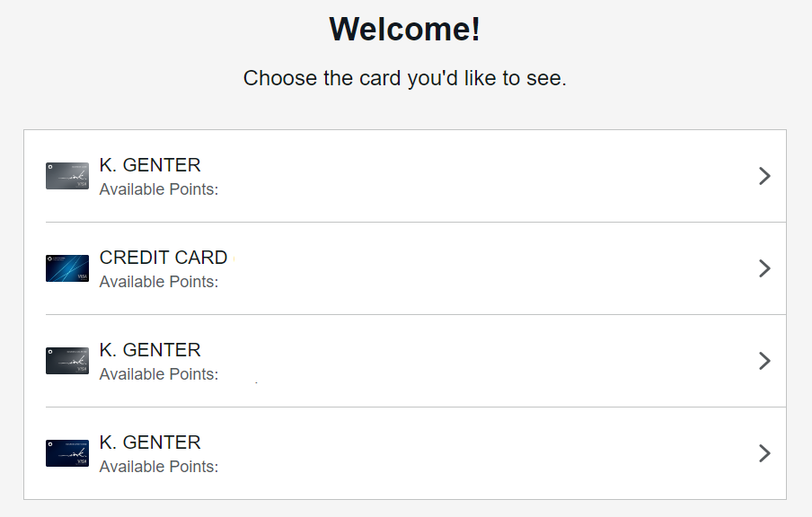Click the Welcome! page heading
This screenshot has height=517, width=812.
click(x=405, y=29)
